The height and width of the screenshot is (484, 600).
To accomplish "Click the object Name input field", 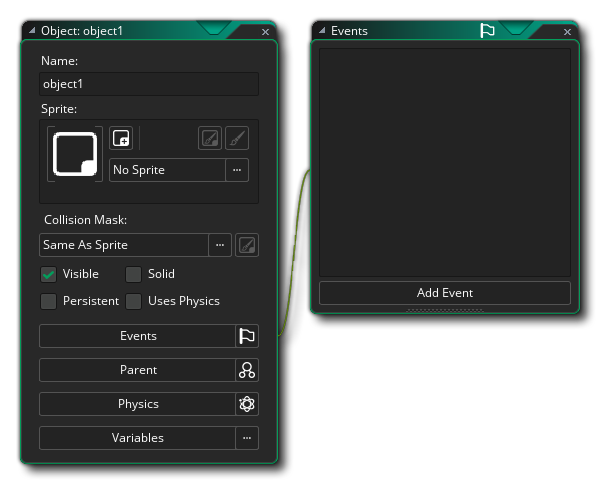I will [x=148, y=85].
